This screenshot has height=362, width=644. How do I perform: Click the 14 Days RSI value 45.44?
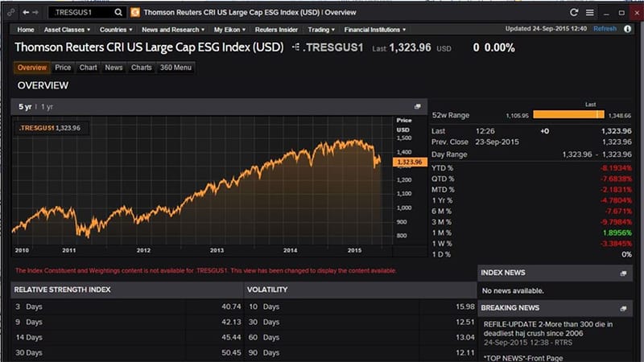tap(231, 337)
